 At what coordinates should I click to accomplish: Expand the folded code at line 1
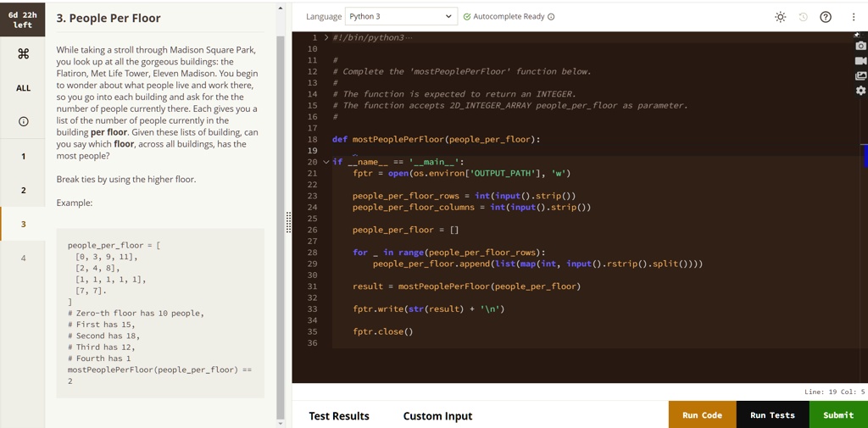click(x=326, y=37)
